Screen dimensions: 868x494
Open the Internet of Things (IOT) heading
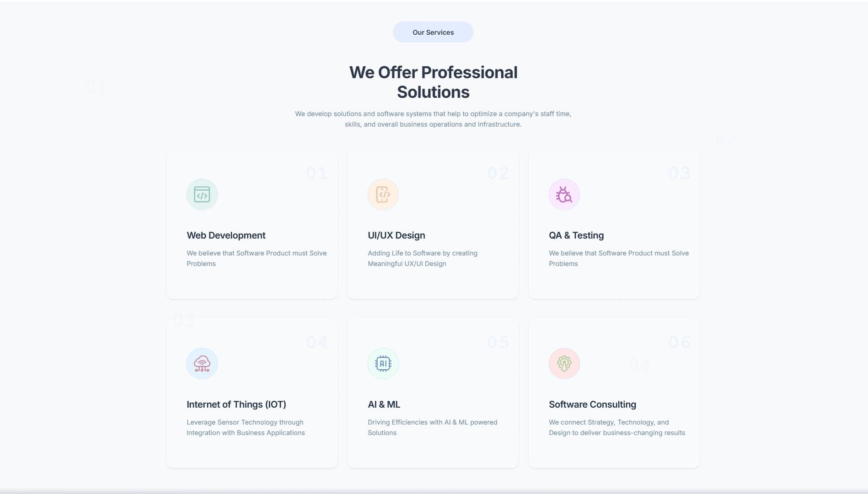point(236,404)
